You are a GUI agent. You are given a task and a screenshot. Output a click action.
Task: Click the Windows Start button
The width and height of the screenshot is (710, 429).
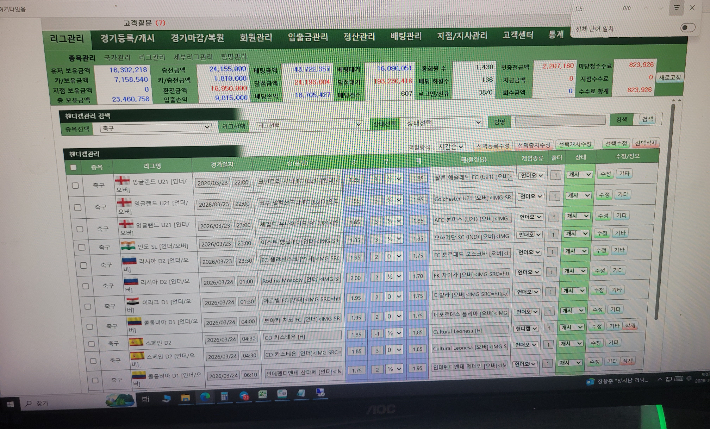10,403
